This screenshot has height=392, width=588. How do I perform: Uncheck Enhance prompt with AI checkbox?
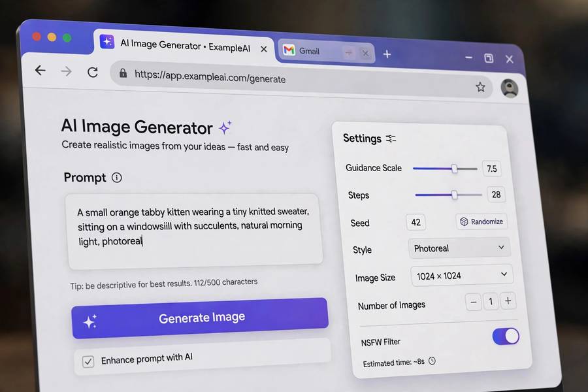click(x=88, y=361)
